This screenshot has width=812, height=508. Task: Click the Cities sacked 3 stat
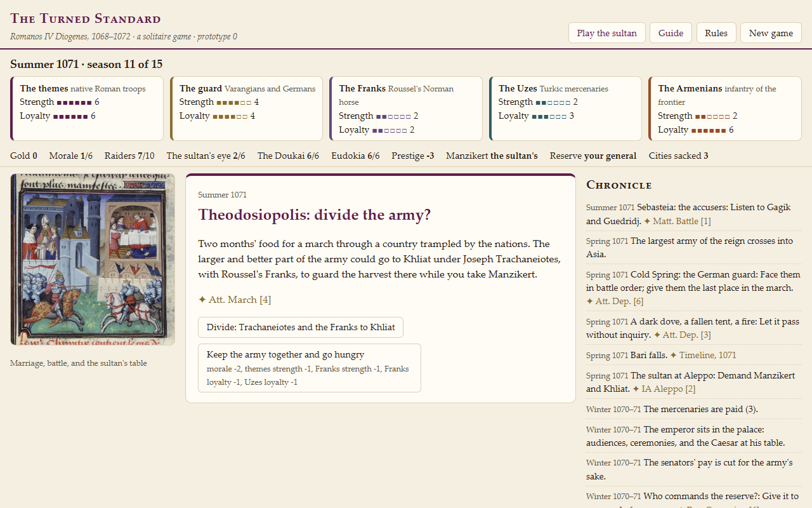click(x=679, y=156)
